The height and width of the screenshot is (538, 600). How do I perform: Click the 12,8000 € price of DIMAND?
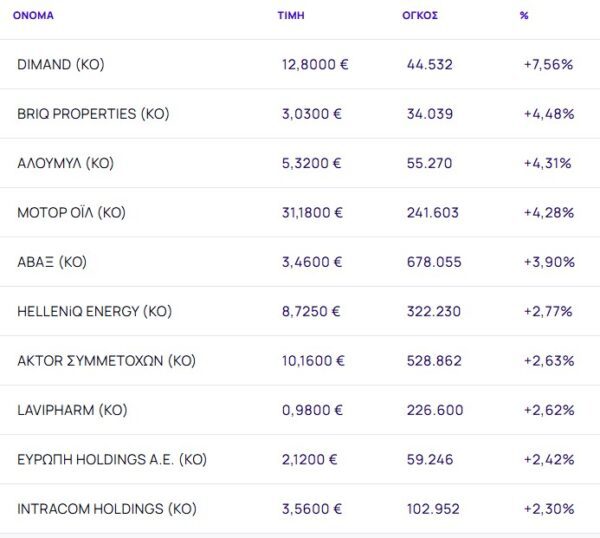(x=315, y=64)
